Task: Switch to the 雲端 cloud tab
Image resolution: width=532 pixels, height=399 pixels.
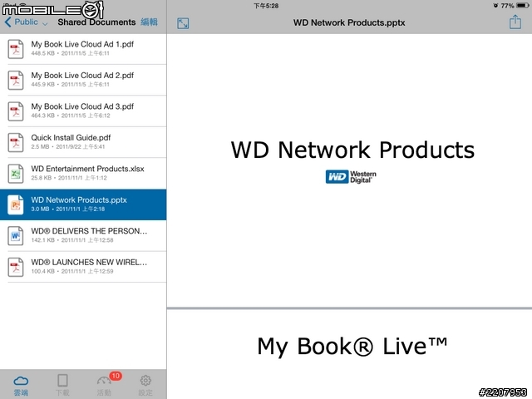Action: [21, 385]
